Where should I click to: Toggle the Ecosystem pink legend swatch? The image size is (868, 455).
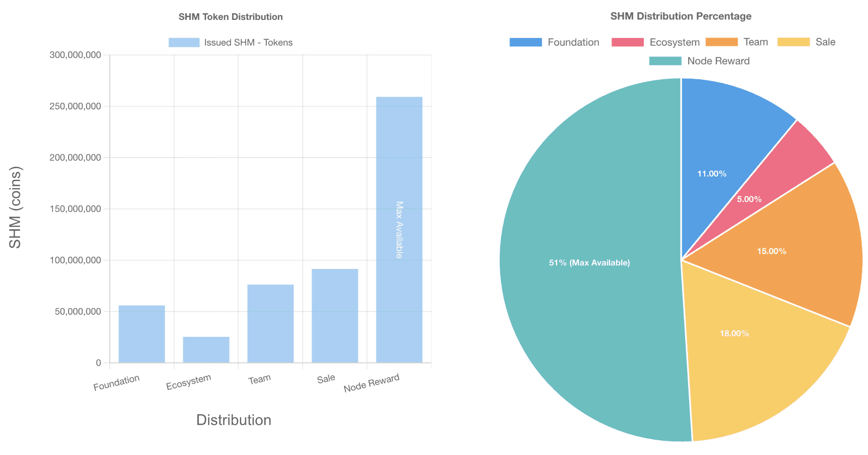coord(628,42)
